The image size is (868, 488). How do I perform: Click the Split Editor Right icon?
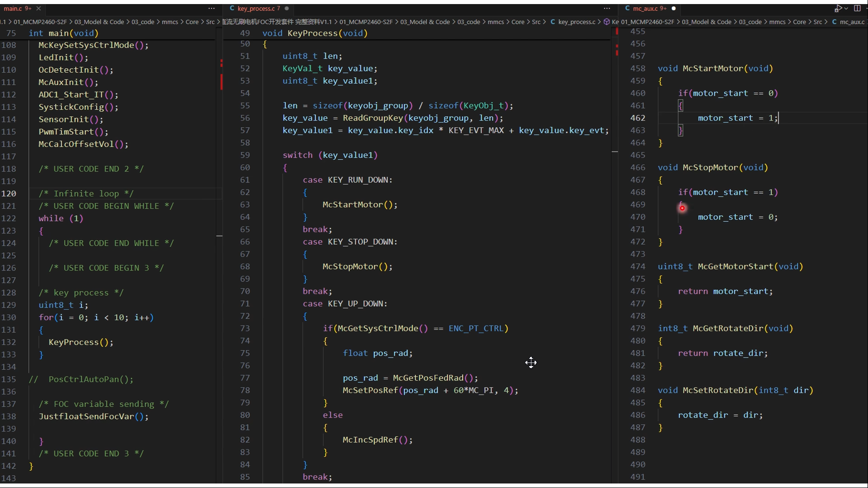(x=857, y=9)
